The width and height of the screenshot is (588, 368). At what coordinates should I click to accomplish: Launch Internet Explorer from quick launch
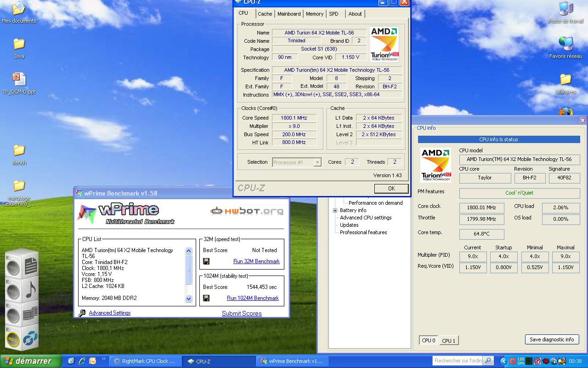coord(82,361)
